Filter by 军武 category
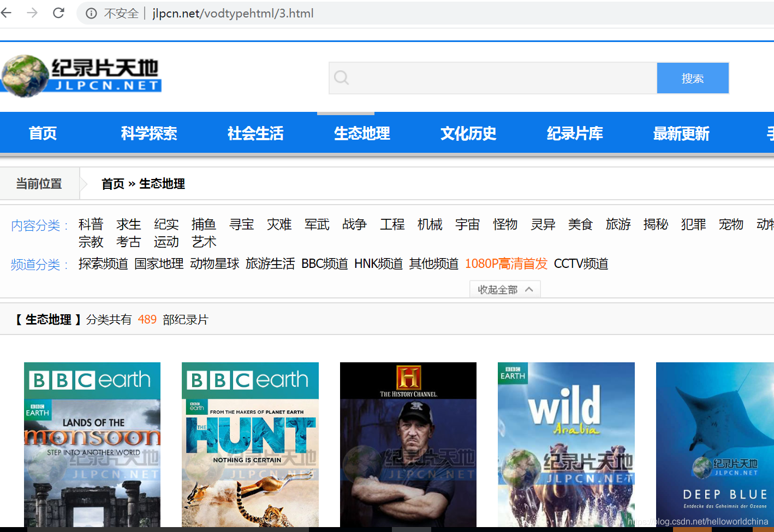Viewport: 774px width, 532px height. [317, 224]
